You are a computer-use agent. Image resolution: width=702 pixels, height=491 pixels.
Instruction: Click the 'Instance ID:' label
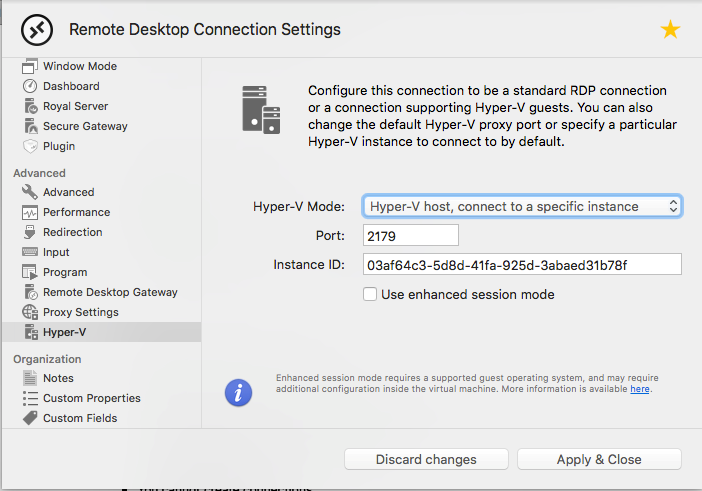pos(309,265)
